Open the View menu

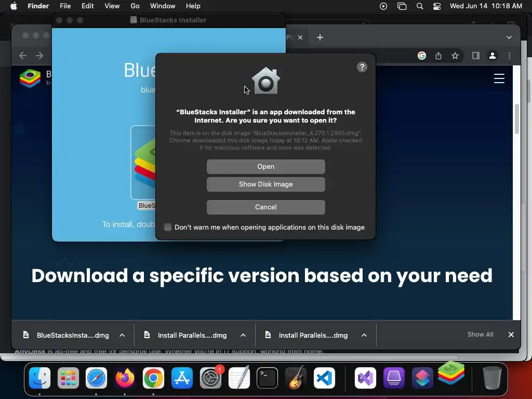[x=112, y=6]
